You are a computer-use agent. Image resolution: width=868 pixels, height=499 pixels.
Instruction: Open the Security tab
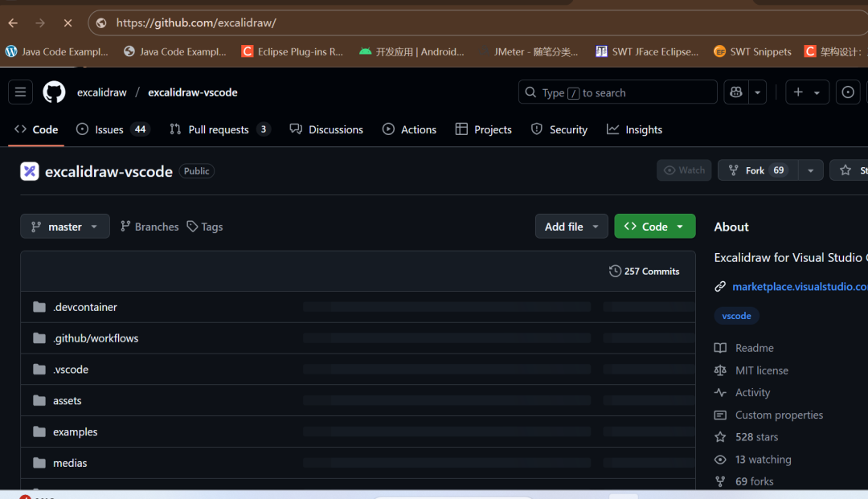coord(559,129)
